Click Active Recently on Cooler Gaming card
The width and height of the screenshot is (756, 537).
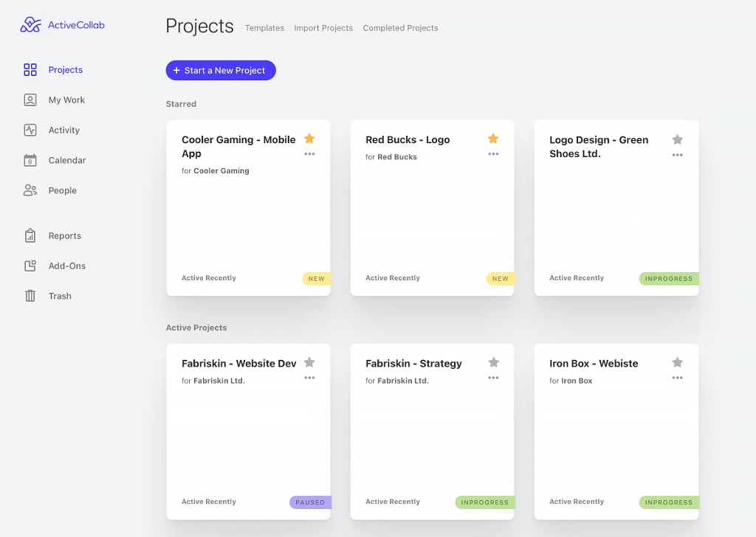click(x=209, y=278)
